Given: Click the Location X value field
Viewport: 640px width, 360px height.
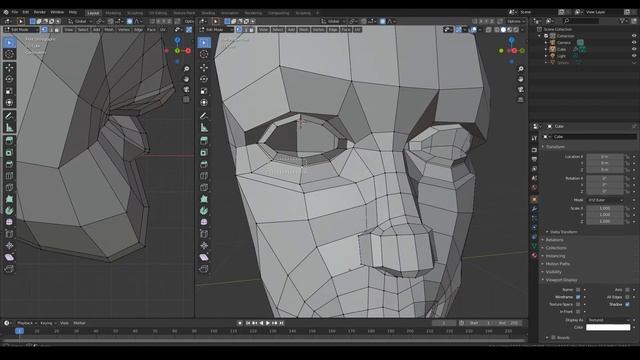Looking at the screenshot, I should point(605,157).
